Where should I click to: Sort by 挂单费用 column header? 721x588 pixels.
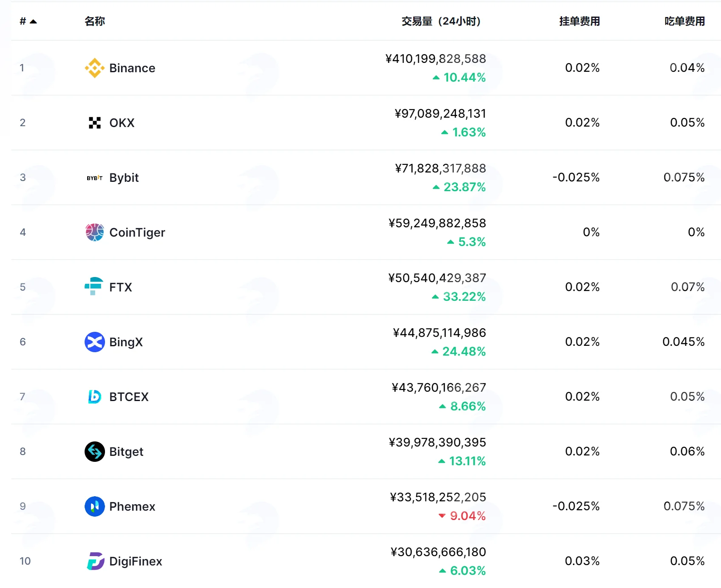coord(579,21)
